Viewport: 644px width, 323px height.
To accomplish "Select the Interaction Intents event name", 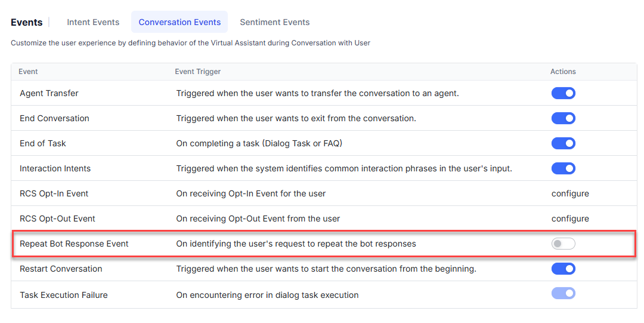I will [55, 168].
